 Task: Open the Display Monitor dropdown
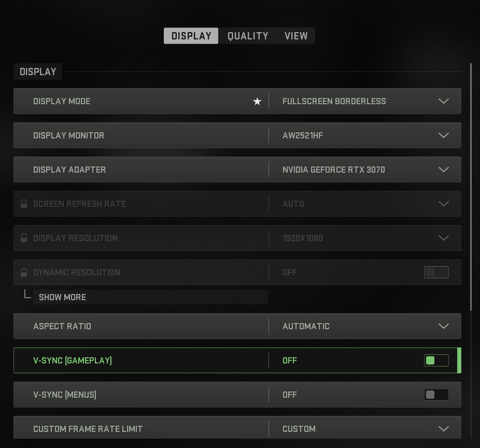point(444,135)
